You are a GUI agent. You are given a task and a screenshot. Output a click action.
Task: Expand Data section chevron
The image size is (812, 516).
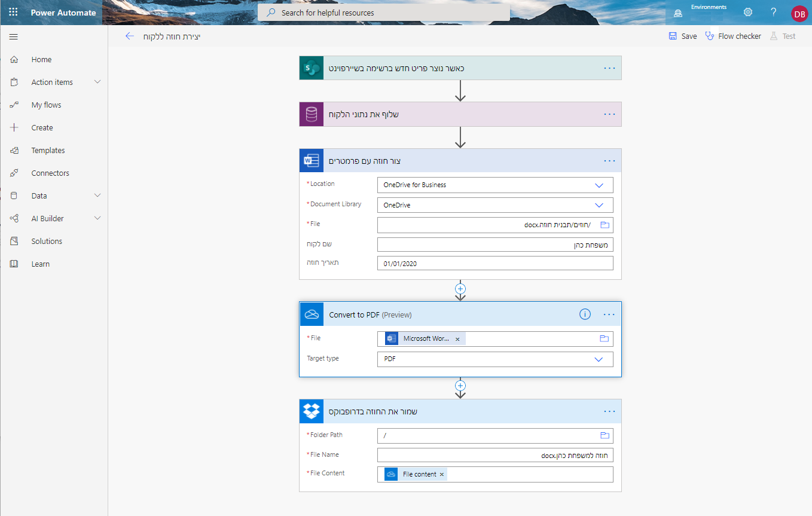click(x=97, y=196)
